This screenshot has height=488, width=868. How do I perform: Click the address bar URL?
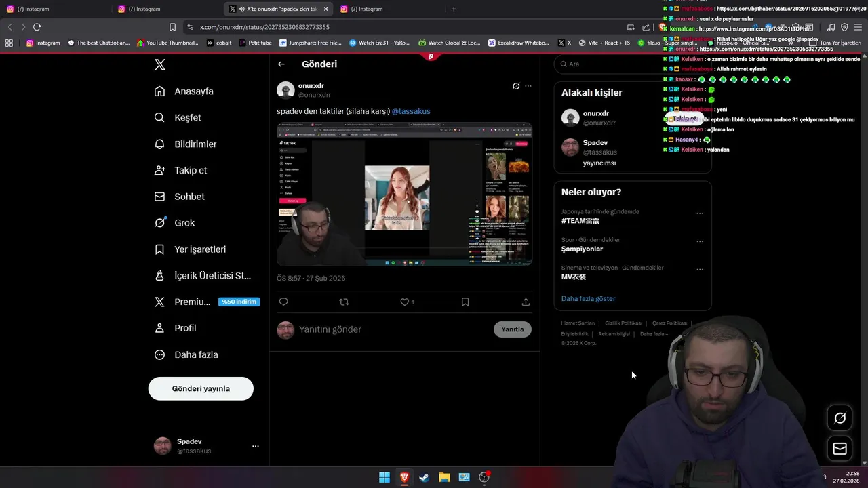point(264,27)
